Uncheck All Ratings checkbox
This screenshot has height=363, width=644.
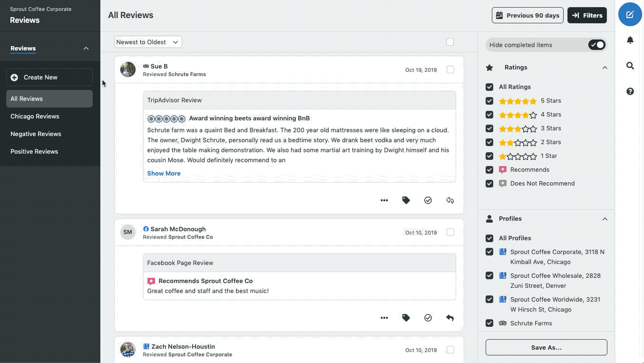coord(489,87)
